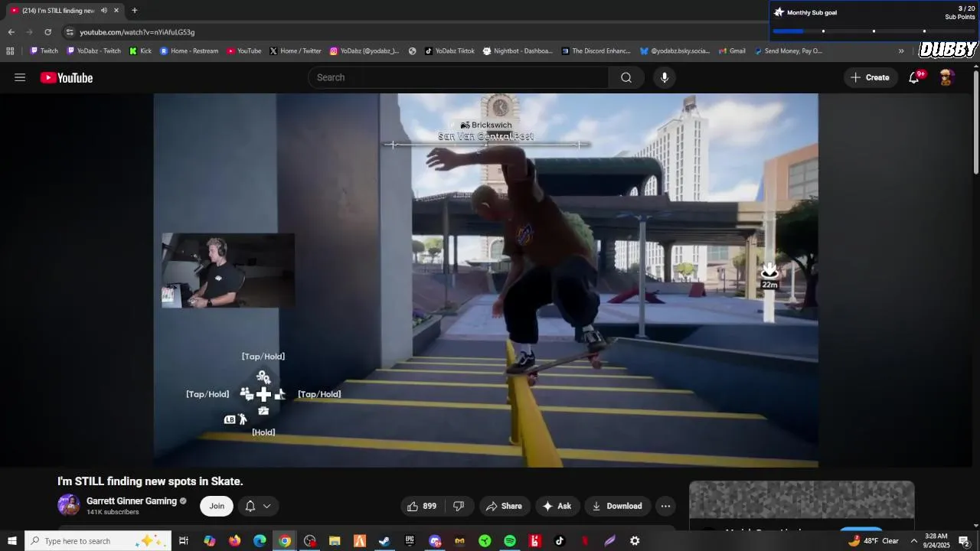
Task: Like the video with thumbs up
Action: point(421,506)
